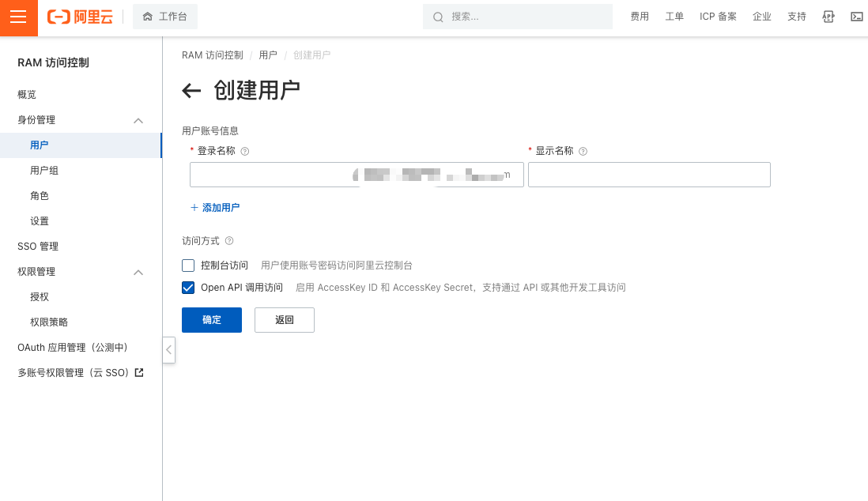Image resolution: width=868 pixels, height=501 pixels.
Task: Click the help icon next to 登录名称
Action: click(245, 151)
